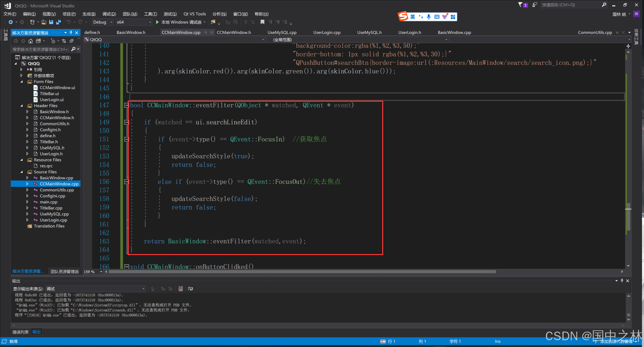644x347 pixels.
Task: Open the 工具(T) menu
Action: point(150,14)
